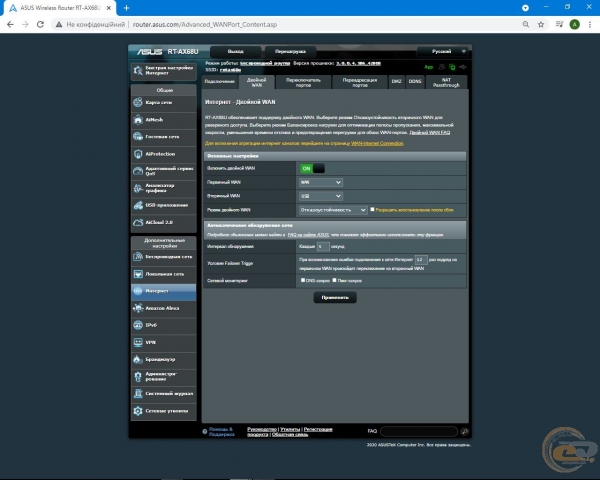Open Adaptive QoS sidebar icon
Viewport: 600px width, 480px height.
point(138,171)
